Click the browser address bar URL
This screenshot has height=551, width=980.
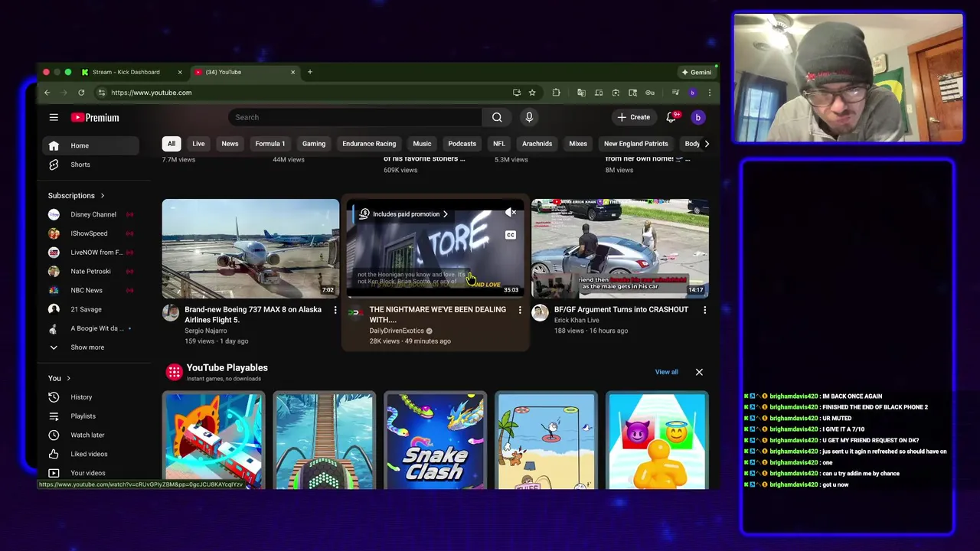[152, 93]
